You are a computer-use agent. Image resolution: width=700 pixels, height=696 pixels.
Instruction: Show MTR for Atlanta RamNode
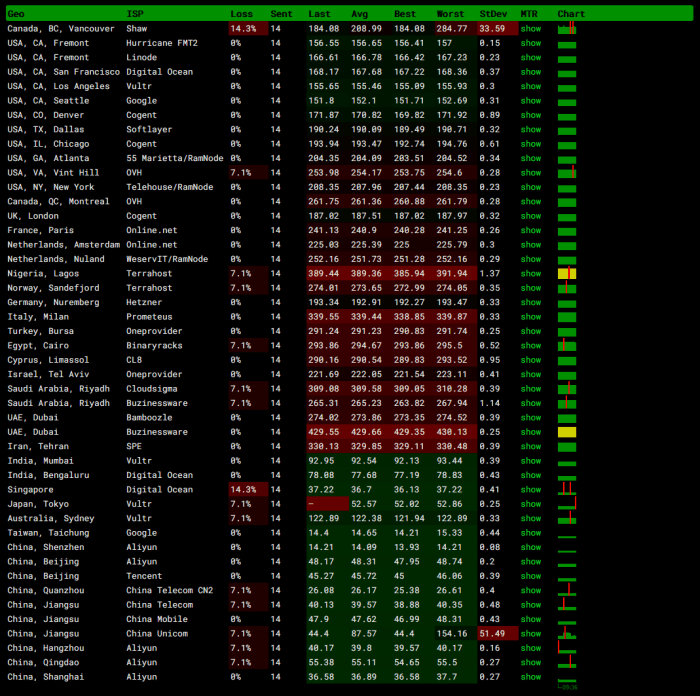click(531, 158)
